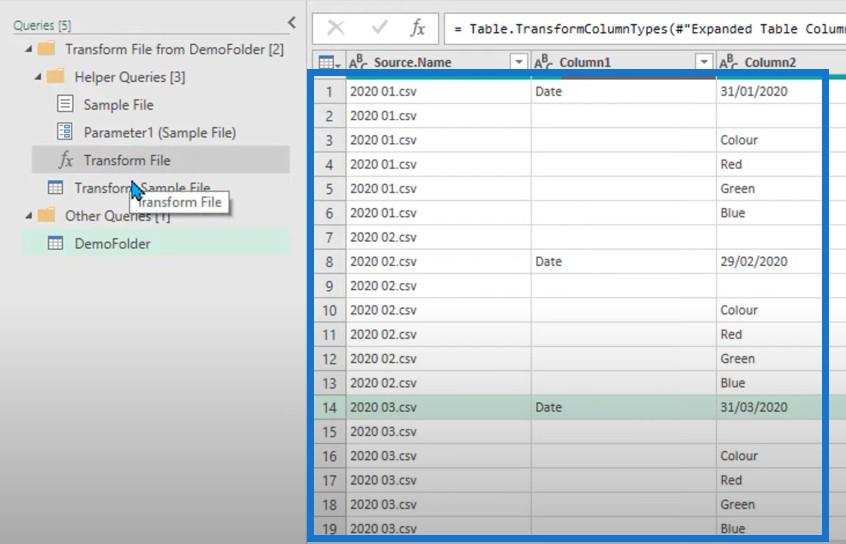Click the Colour cell in row 10
The height and width of the screenshot is (544, 846).
[x=769, y=310]
